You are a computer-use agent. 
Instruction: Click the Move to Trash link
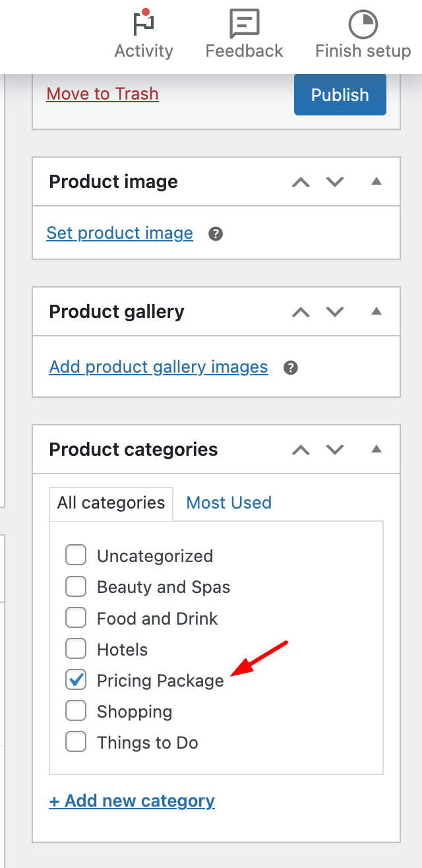pyautogui.click(x=102, y=94)
